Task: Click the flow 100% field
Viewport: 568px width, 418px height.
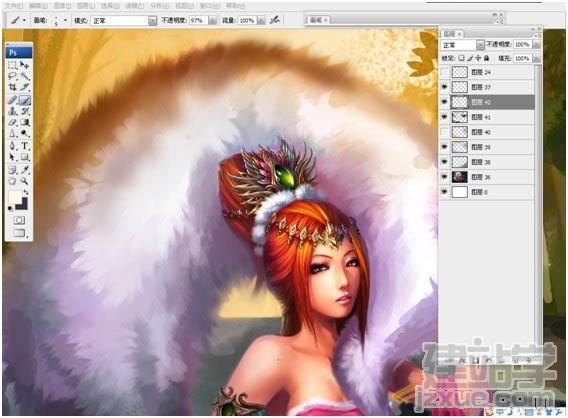Action: click(247, 21)
